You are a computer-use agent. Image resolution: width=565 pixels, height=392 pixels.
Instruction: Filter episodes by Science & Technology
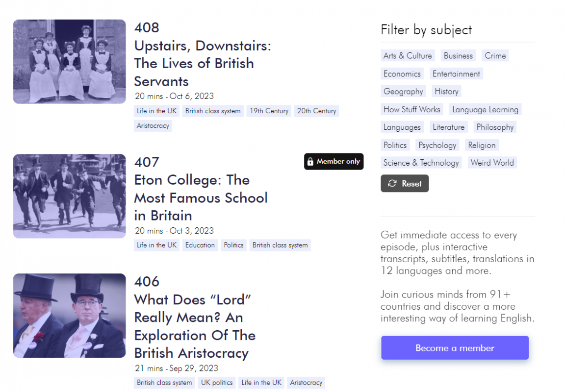coord(421,163)
